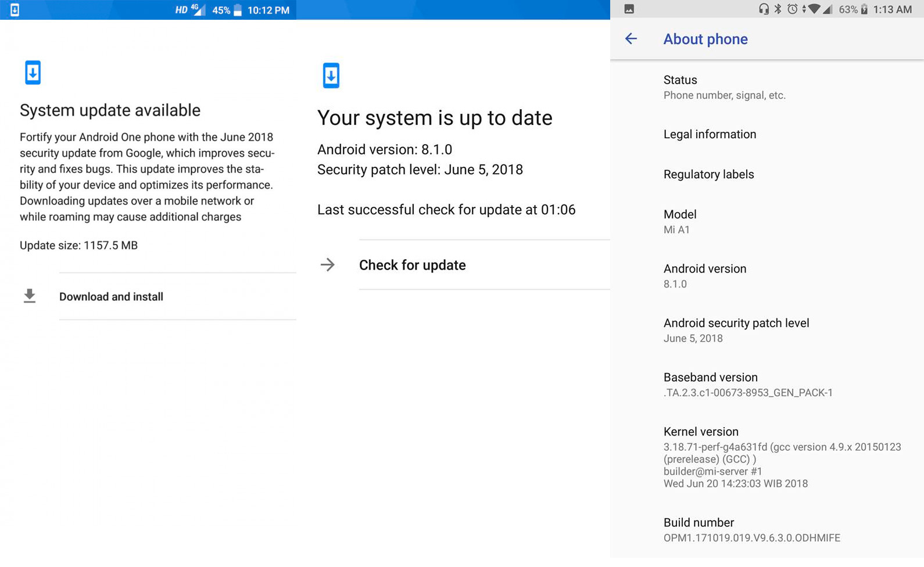Tap the Android version 8.1.0 entry
924x567 pixels.
(x=704, y=276)
